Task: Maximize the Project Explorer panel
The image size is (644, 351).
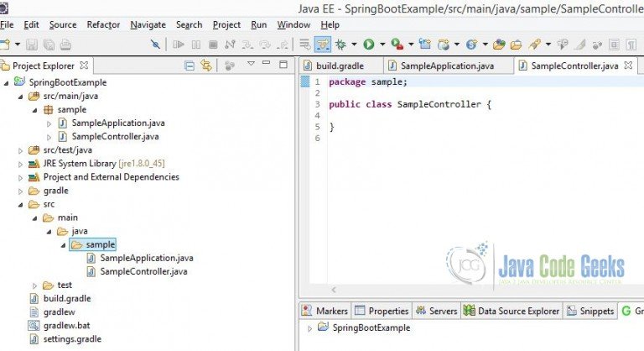Action: (283, 64)
